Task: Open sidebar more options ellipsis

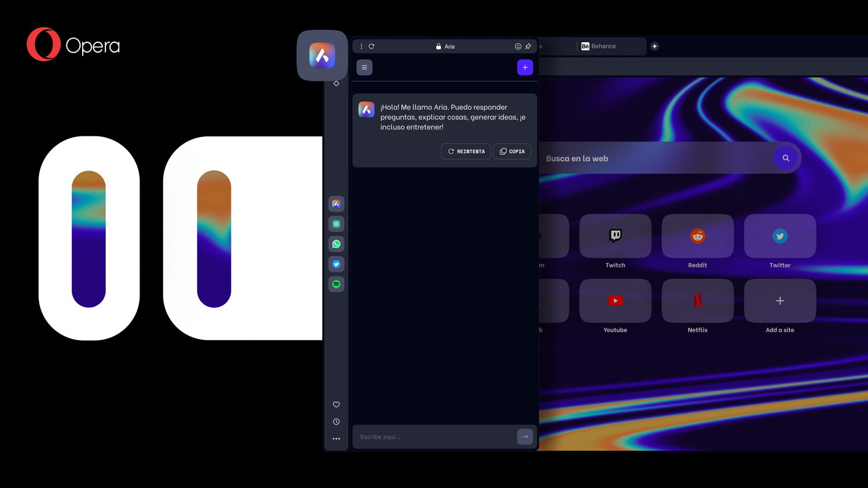Action: pos(336,439)
